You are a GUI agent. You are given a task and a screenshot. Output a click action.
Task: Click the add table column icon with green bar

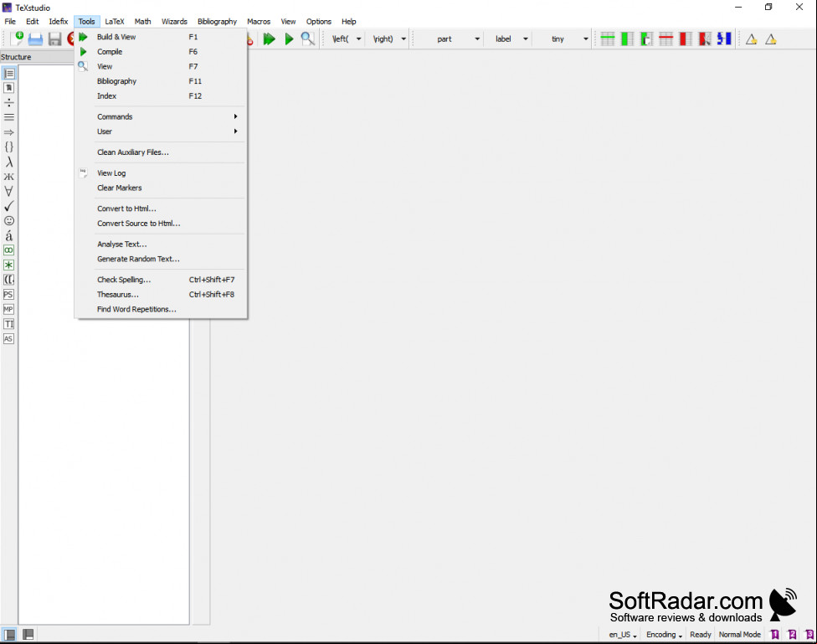click(x=627, y=39)
